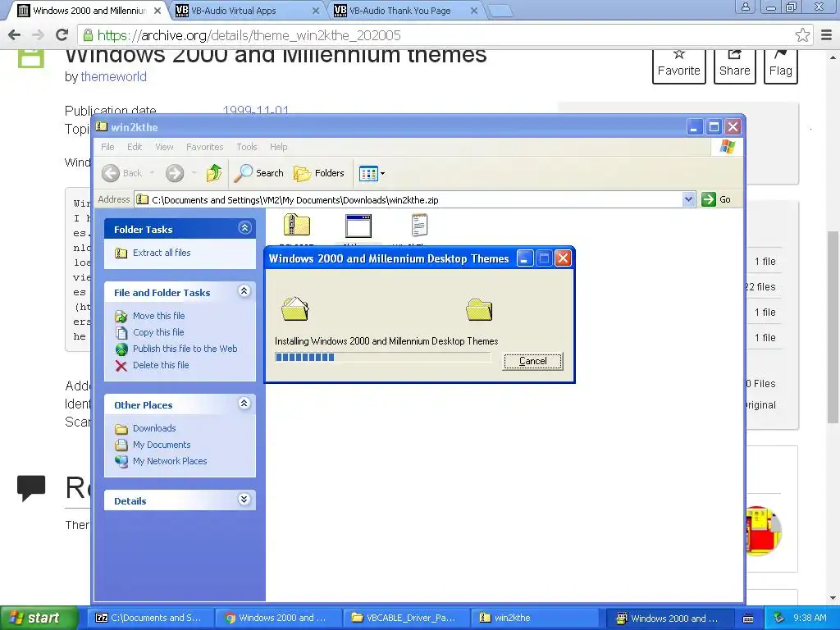Open the Edit menu in win2kthe
This screenshot has height=630, width=840.
coord(135,147)
